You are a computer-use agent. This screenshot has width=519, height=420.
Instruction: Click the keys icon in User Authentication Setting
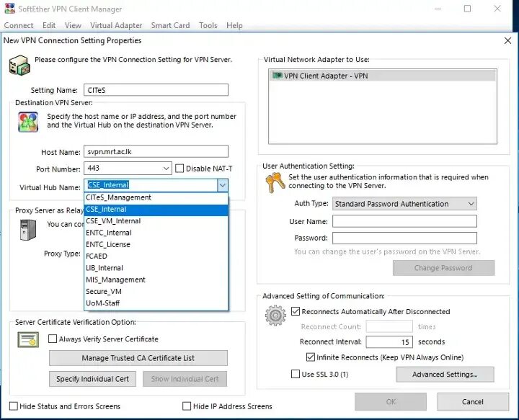coord(275,183)
